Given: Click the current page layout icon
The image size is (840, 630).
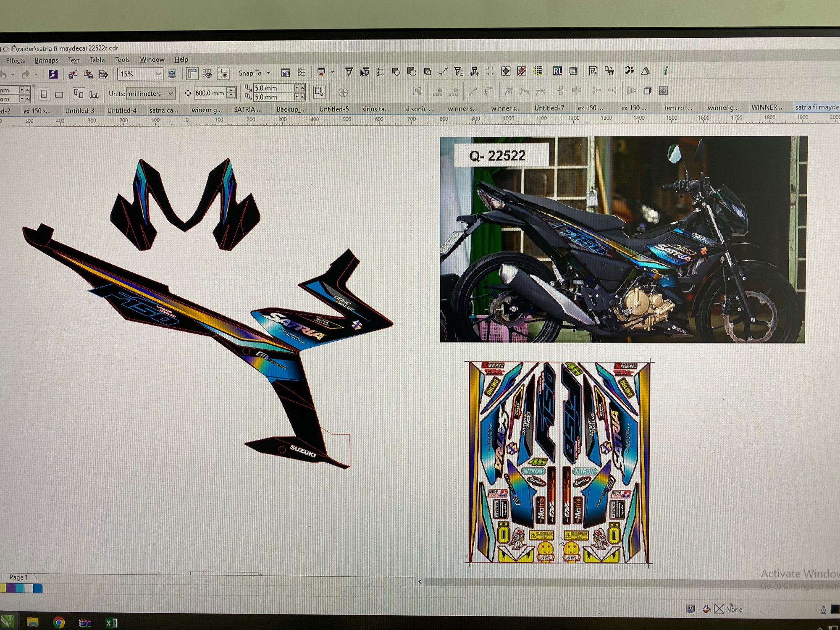Looking at the screenshot, I should pyautogui.click(x=94, y=94).
